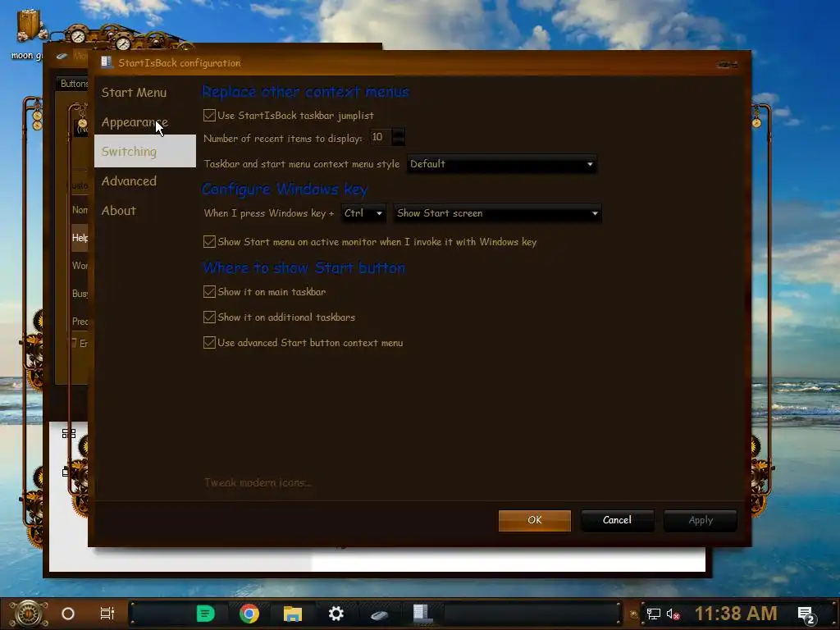840x630 pixels.
Task: Click the Tweak modern icons link
Action: coord(258,482)
